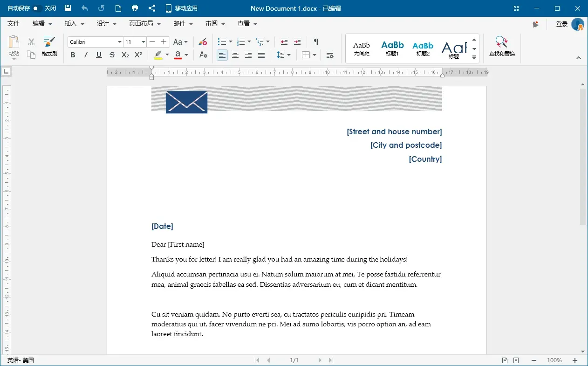Apply the 标题2 style
The width and height of the screenshot is (588, 366).
pos(423,48)
